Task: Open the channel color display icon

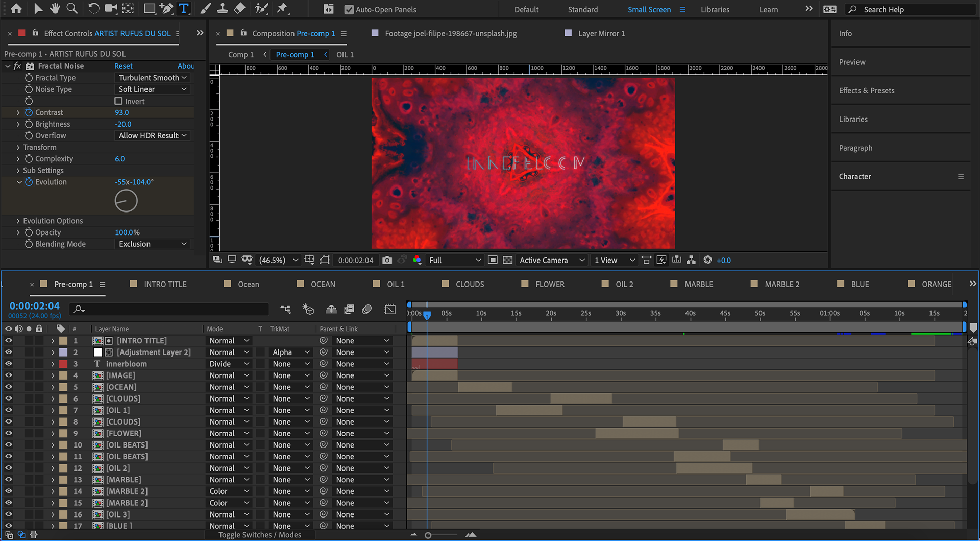Action: click(x=417, y=260)
